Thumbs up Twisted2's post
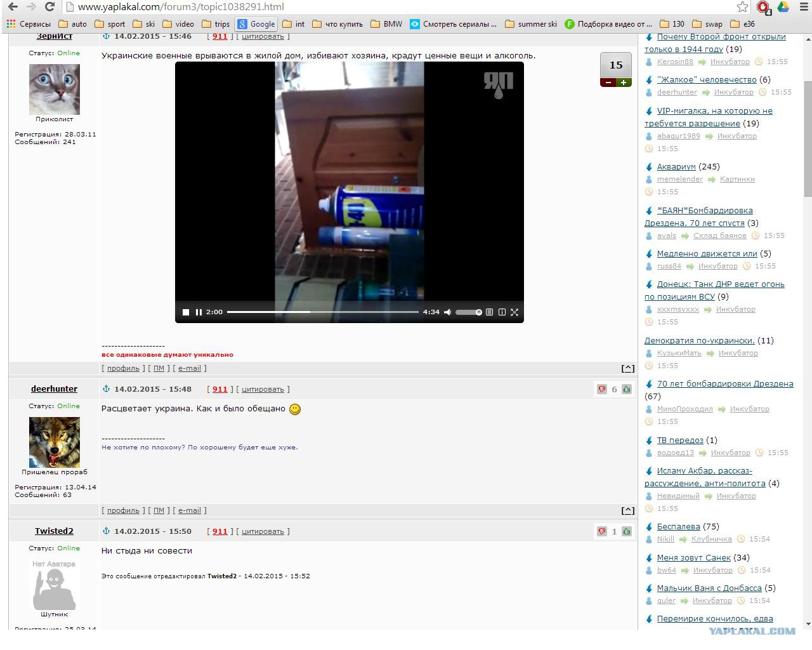This screenshot has width=812, height=650. point(627,531)
